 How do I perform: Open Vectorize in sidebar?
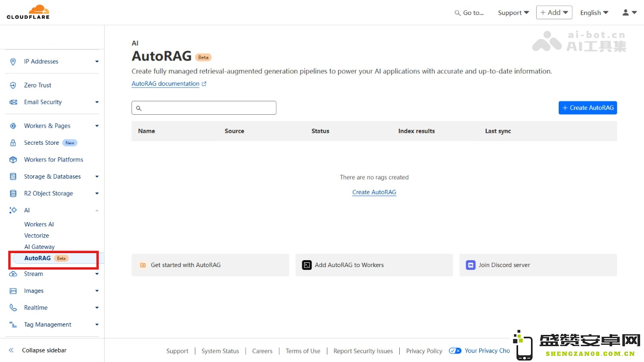[36, 236]
